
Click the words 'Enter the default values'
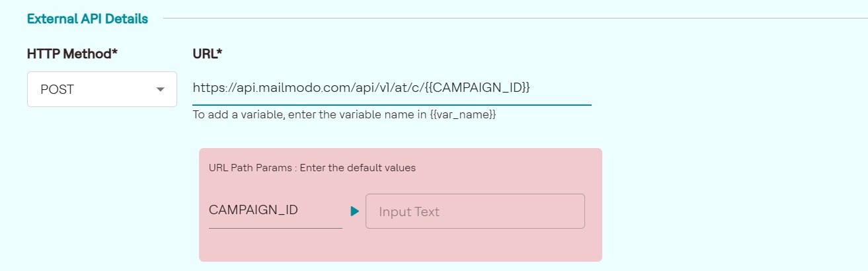click(358, 168)
